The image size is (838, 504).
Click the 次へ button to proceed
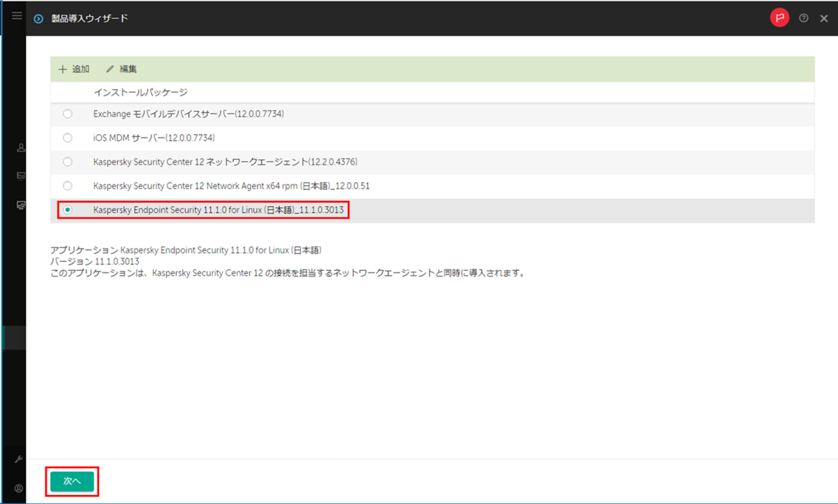coord(72,481)
